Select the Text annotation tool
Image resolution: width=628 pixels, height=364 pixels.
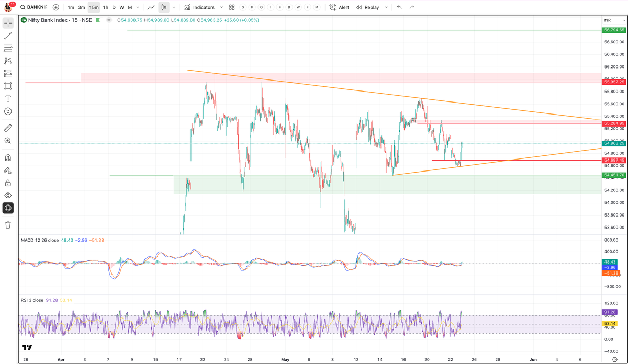point(8,99)
